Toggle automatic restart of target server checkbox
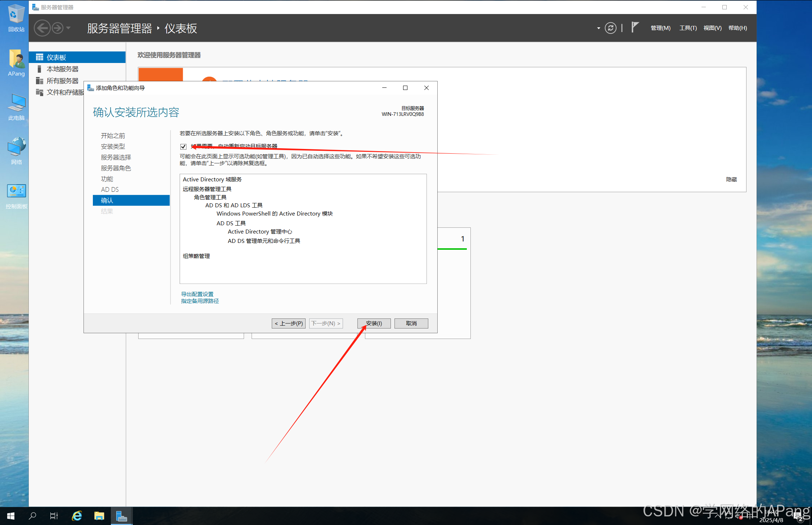 pyautogui.click(x=184, y=146)
